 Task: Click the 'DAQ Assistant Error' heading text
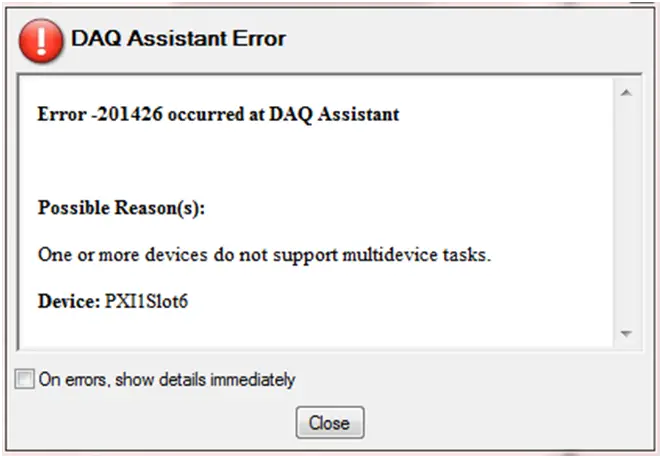coord(178,38)
